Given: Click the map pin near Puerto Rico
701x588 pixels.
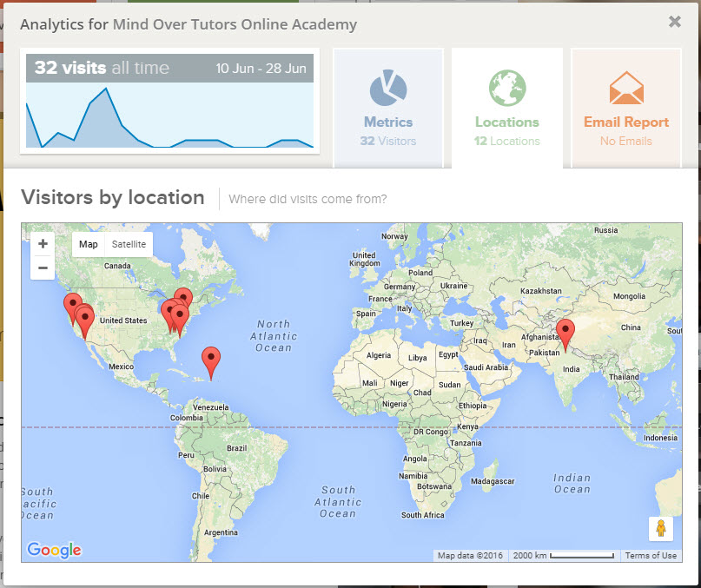Looking at the screenshot, I should (211, 363).
